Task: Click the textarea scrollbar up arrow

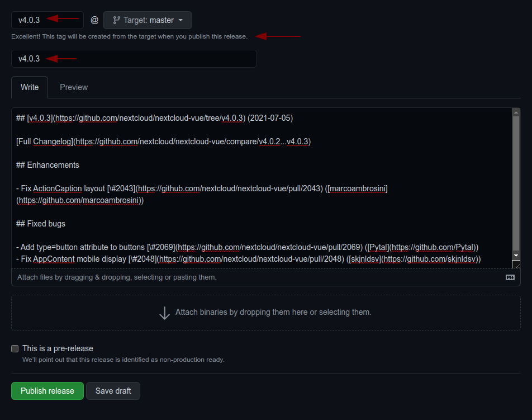Action: coord(516,112)
